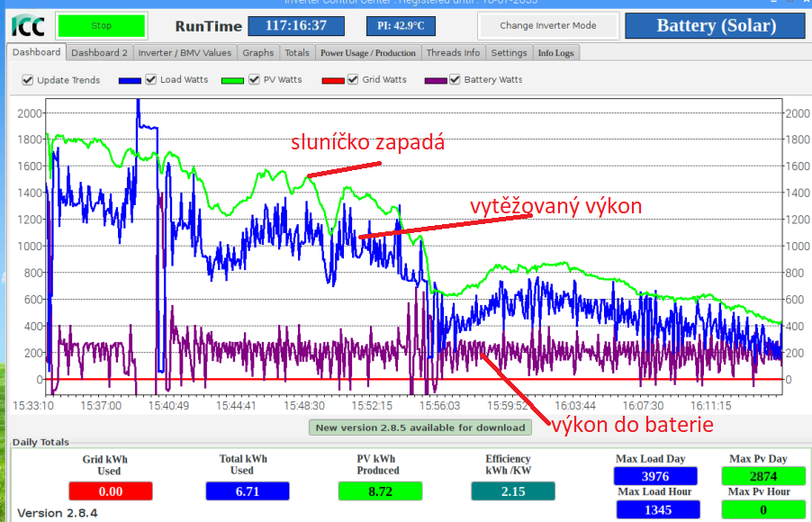Open the Dashboard 2 tab
This screenshot has width=812, height=522.
(x=99, y=53)
